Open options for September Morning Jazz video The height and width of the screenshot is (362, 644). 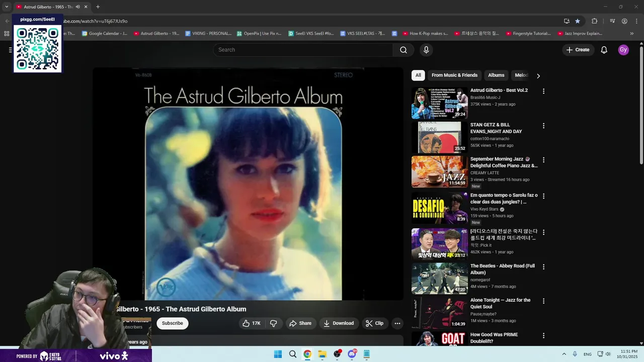pyautogui.click(x=543, y=160)
